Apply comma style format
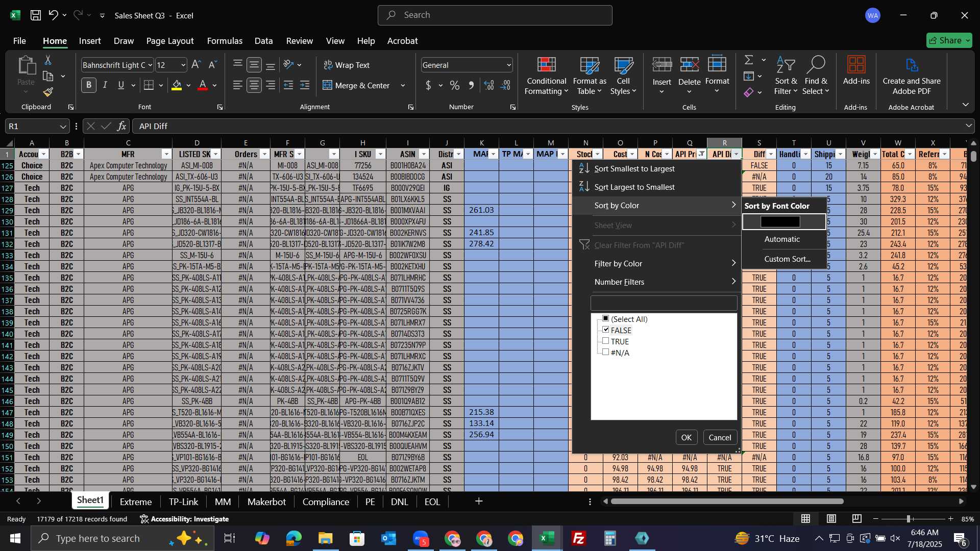Viewport: 980px width, 551px height. coord(471,85)
